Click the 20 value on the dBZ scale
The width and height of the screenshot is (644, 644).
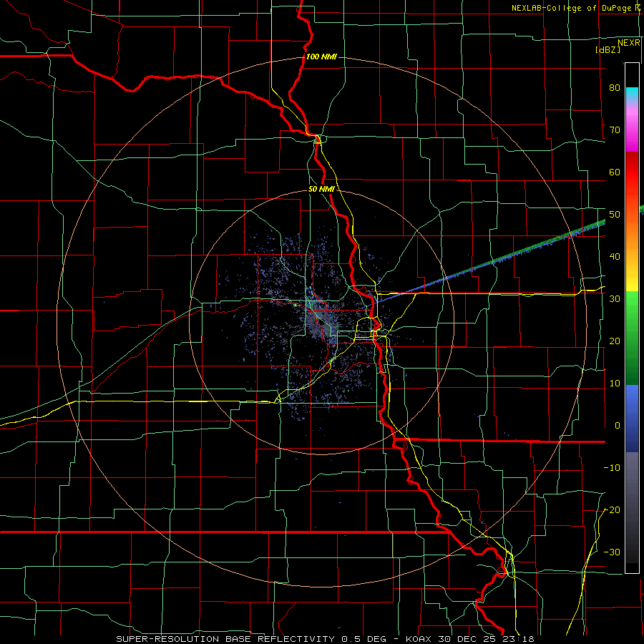[x=615, y=341]
